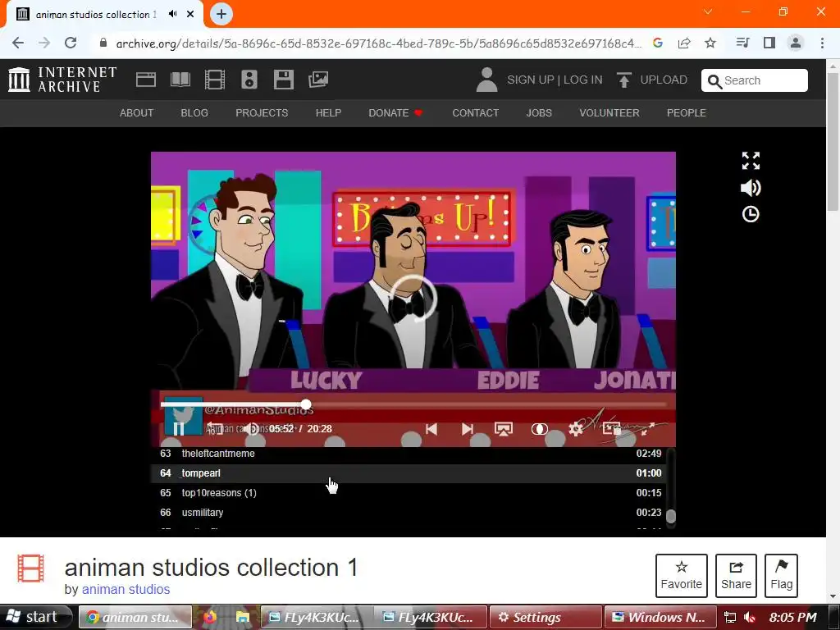
Task: Open the animan studios author link
Action: [126, 589]
